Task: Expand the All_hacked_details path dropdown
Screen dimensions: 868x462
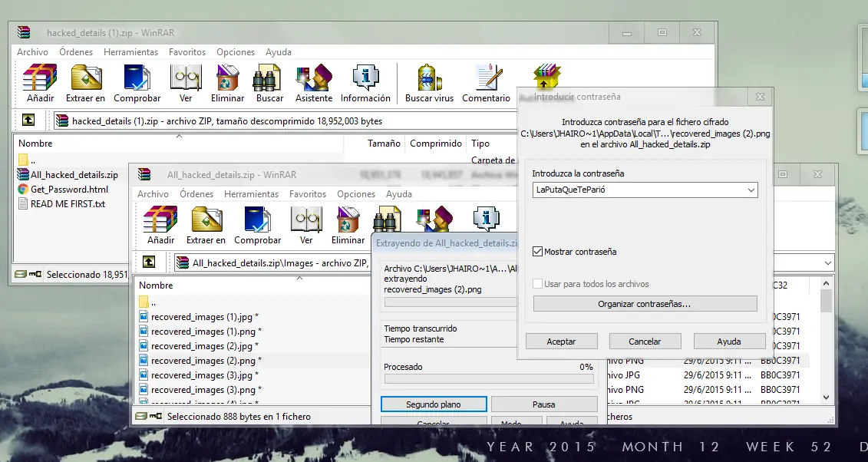Action: coord(827,262)
